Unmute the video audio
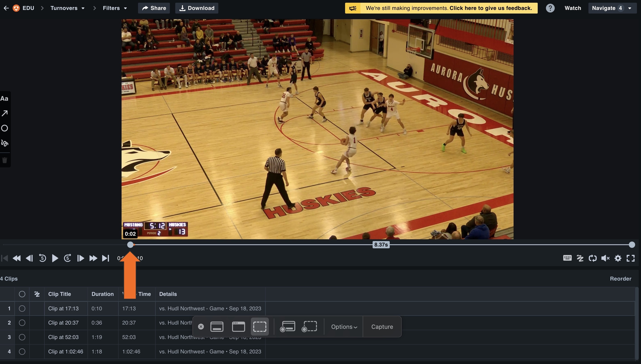The width and height of the screenshot is (641, 364). (605, 258)
